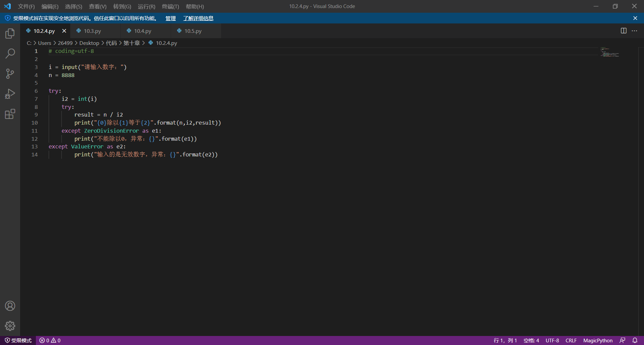Viewport: 644px width, 345px height.
Task: Click the code minimap preview
Action: pyautogui.click(x=610, y=52)
